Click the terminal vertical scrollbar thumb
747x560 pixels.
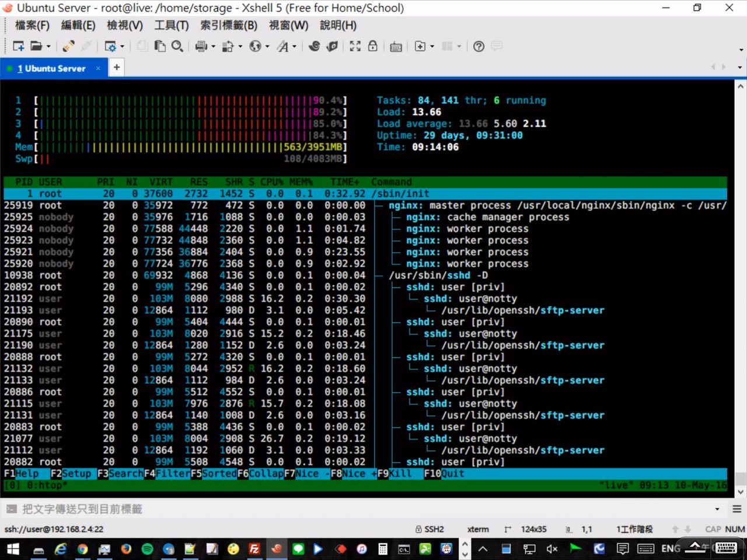coord(740,478)
